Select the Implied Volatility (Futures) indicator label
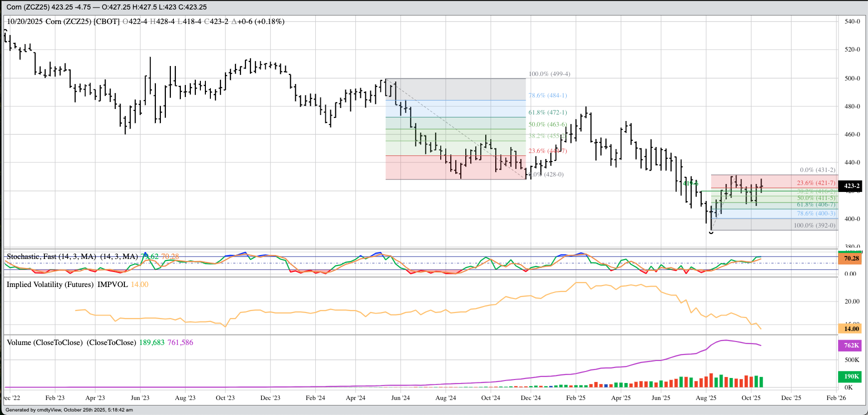 click(50, 284)
